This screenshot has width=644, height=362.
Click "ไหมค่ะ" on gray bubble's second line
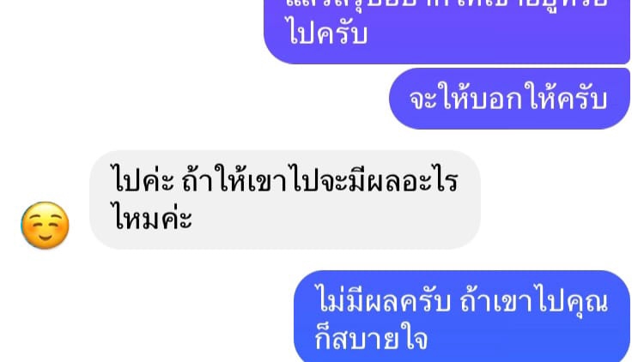point(153,218)
